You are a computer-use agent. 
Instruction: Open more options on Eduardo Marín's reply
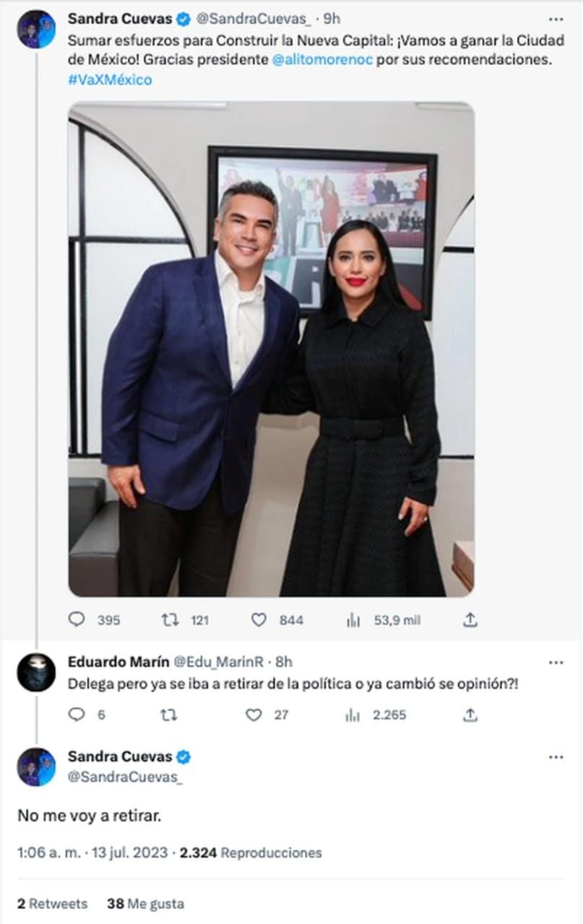click(x=556, y=662)
